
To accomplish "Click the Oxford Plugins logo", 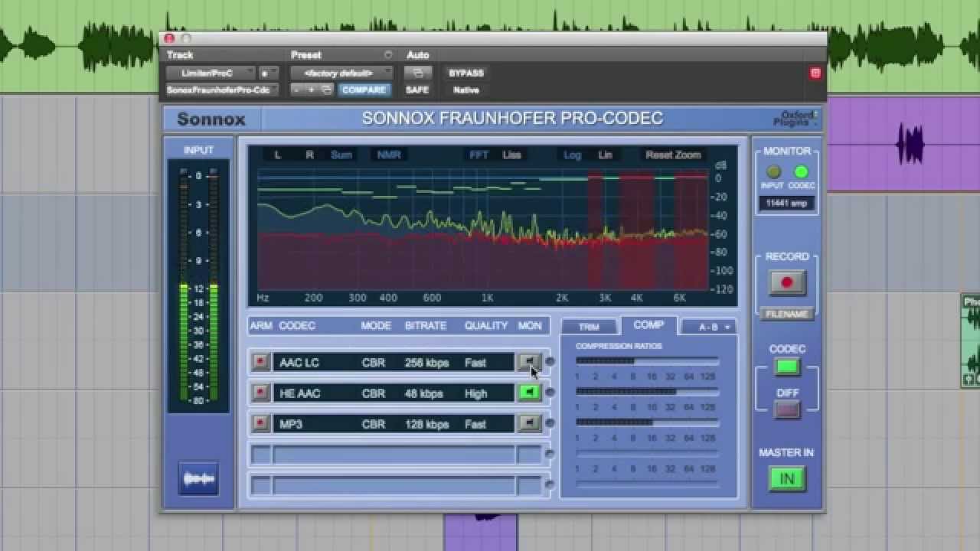I will pos(795,119).
